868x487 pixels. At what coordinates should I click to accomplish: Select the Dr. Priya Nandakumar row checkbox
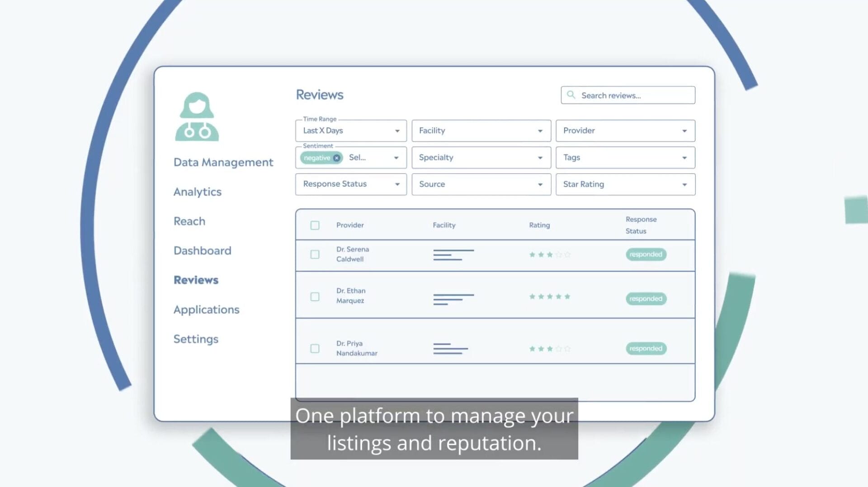pos(315,349)
